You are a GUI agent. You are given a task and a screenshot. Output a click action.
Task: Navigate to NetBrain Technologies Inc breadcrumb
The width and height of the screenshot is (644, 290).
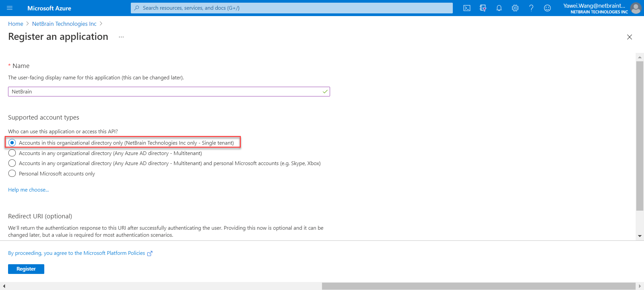tap(64, 24)
